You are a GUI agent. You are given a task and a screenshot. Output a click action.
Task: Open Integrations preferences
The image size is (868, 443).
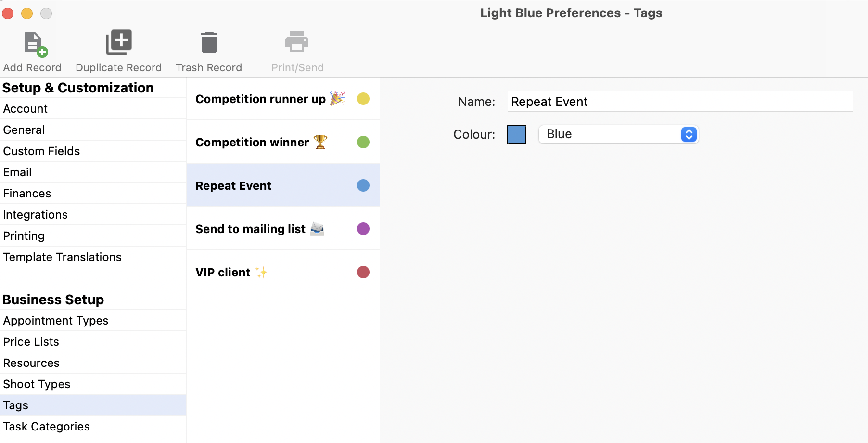(x=93, y=215)
